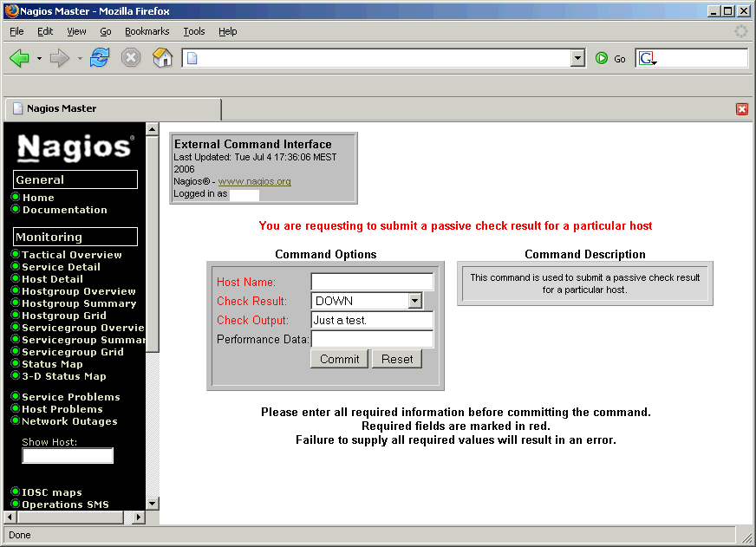Go to Service Problems page
Screen dimensions: 756x547
(x=71, y=397)
